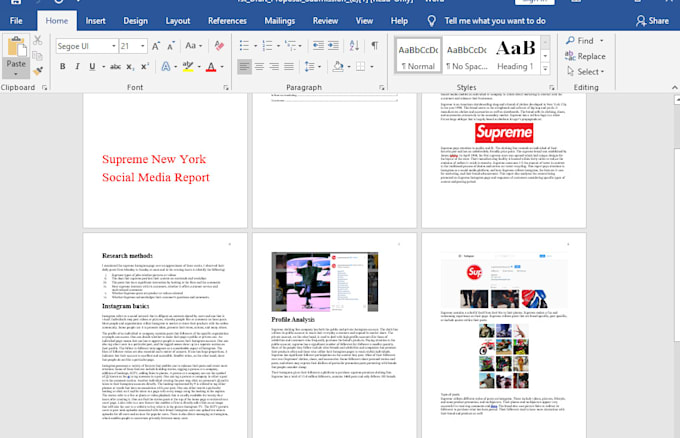Click the Sort A-Z icon
The image size is (680, 438).
pyautogui.click(x=354, y=45)
